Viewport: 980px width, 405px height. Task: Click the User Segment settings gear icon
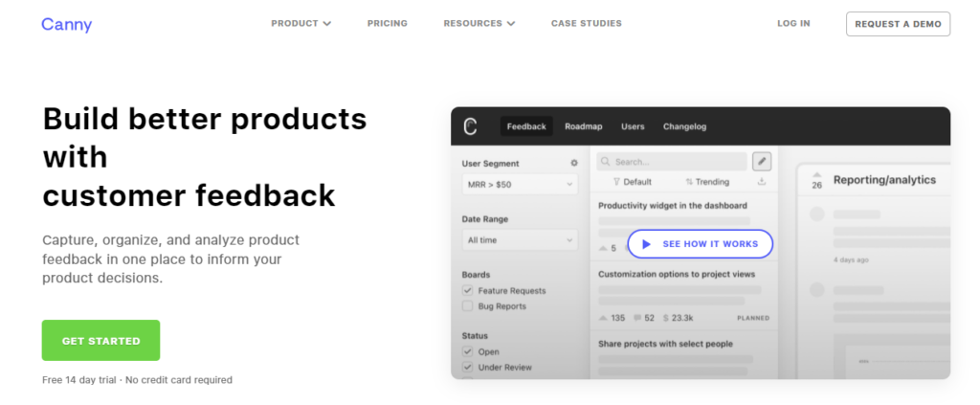[x=574, y=164]
